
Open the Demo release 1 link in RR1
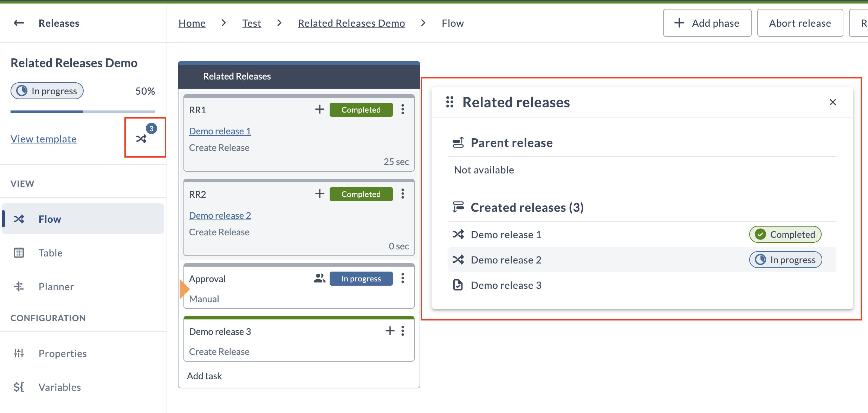pos(220,131)
